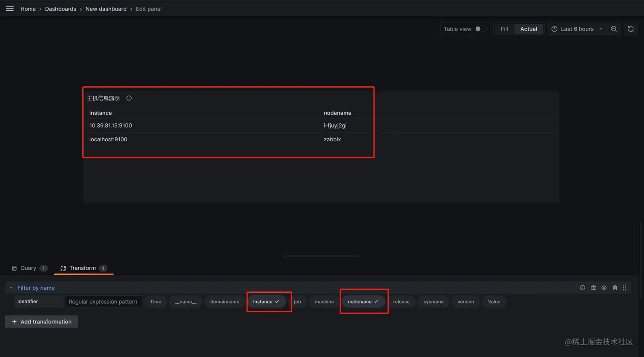The image size is (644, 357).
Task: Click the 10.39.81.15:9100 table cell
Action: (111, 126)
